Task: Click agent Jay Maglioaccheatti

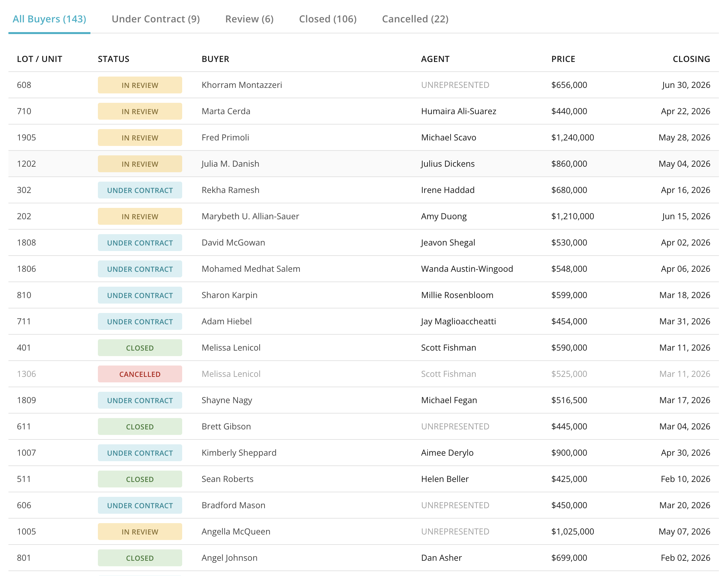Action: [x=458, y=321]
